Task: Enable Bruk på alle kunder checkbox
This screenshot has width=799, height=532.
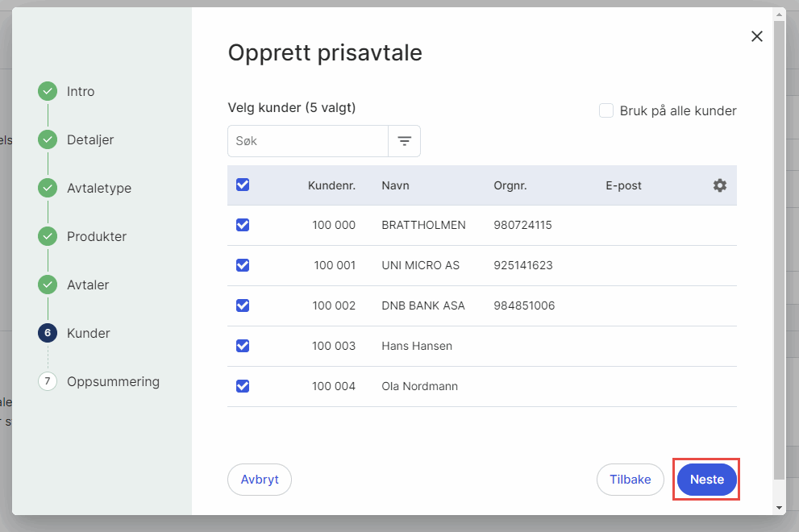Action: pos(606,111)
